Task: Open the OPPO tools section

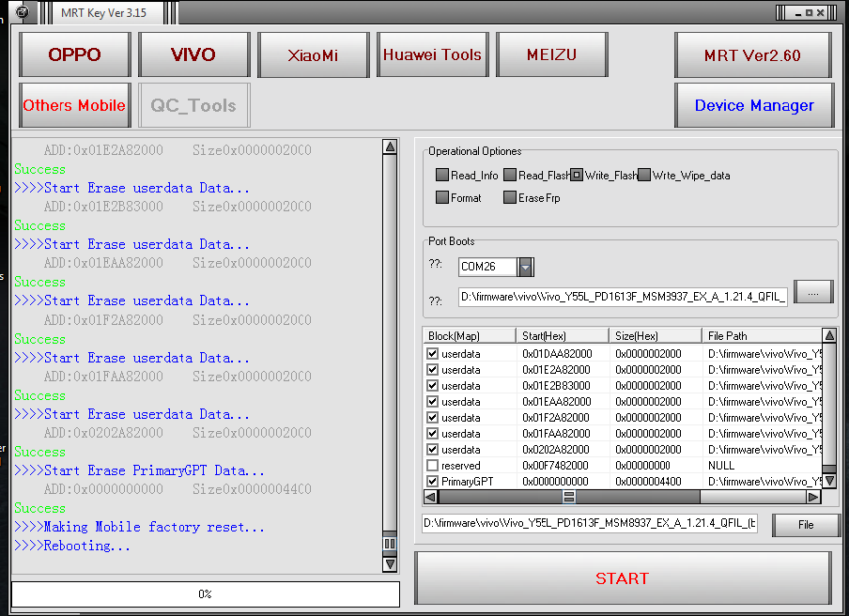Action: coord(75,54)
